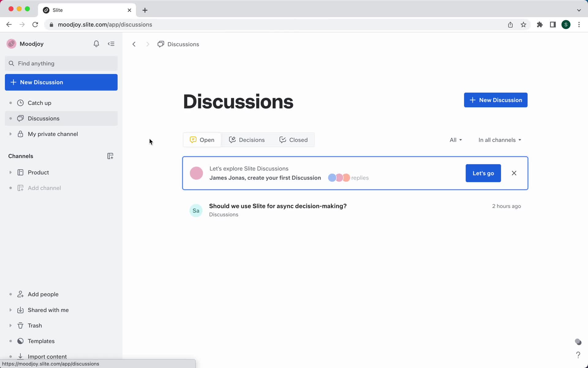Screen dimensions: 588x368
Task: Click the Templates icon in sidebar
Action: coord(20,341)
